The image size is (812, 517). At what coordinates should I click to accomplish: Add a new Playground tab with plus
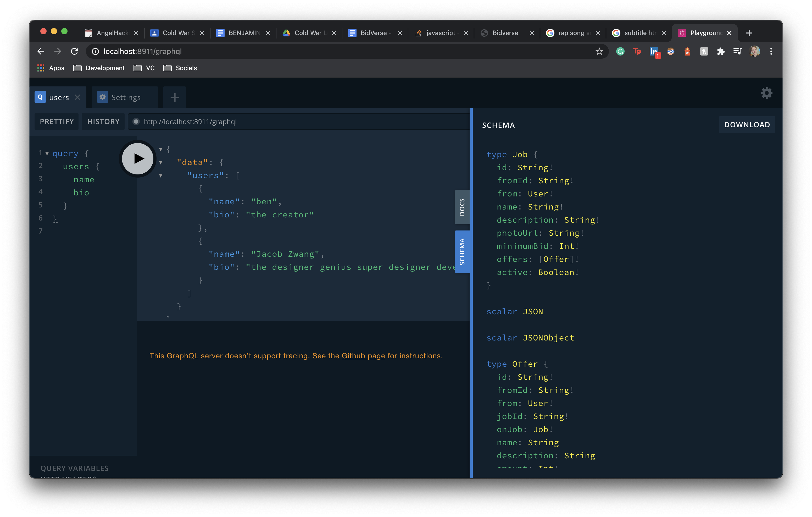tap(174, 97)
